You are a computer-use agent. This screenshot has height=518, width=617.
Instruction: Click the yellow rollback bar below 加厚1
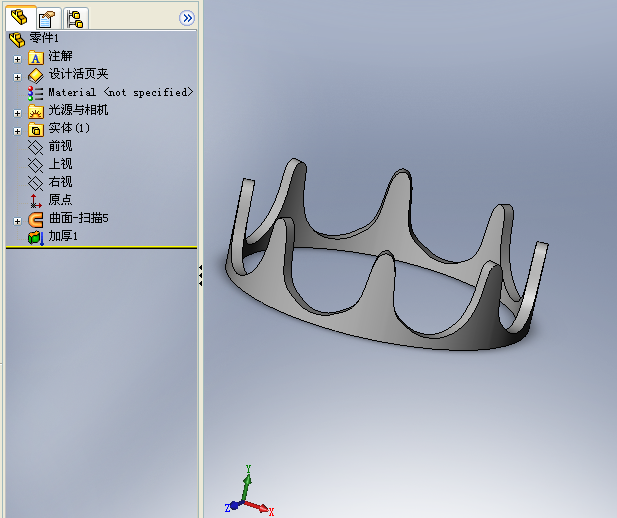pos(102,247)
